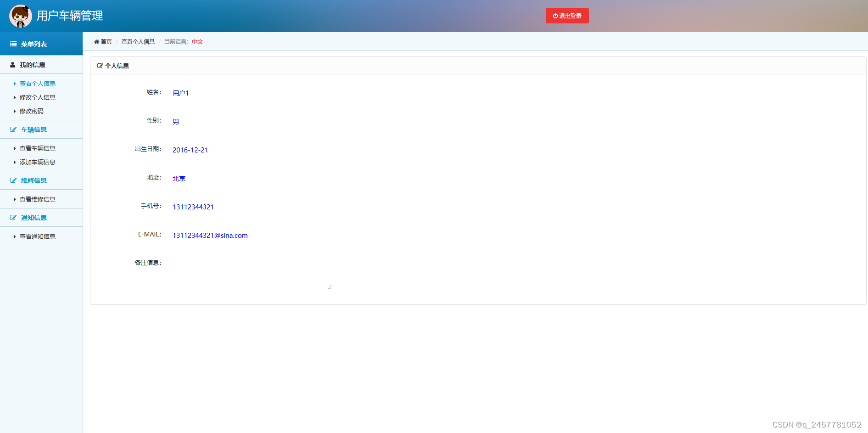The image size is (868, 433).
Task: Open 修改个人信息 in the sidebar
Action: click(x=37, y=97)
